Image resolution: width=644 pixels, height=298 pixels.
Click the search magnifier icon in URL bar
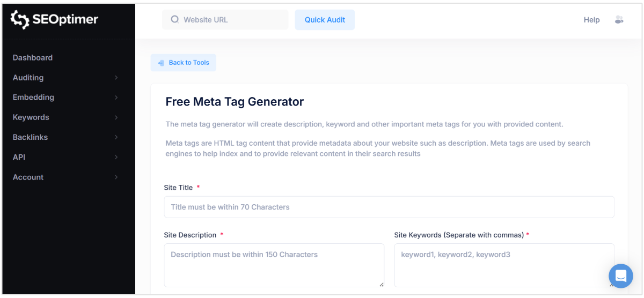click(x=175, y=20)
